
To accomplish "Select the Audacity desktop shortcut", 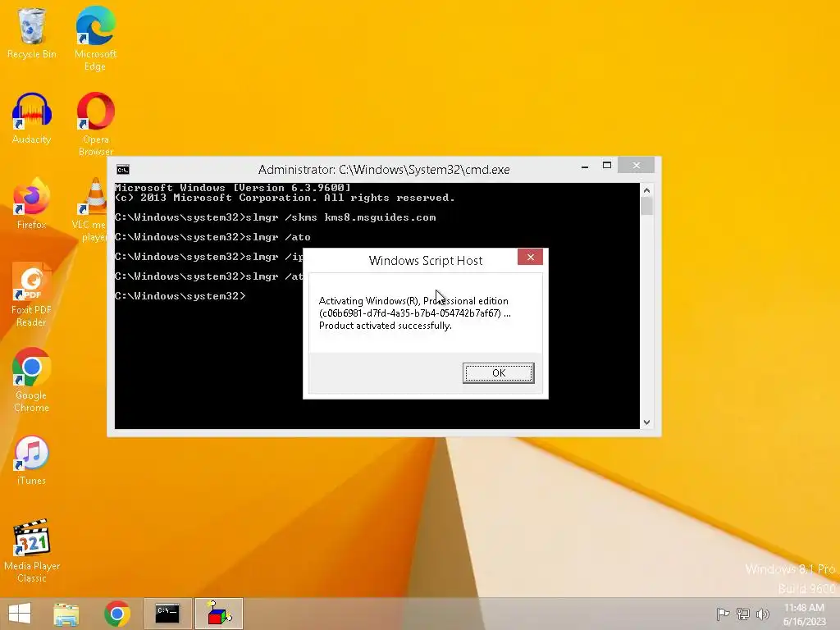I will [32, 118].
